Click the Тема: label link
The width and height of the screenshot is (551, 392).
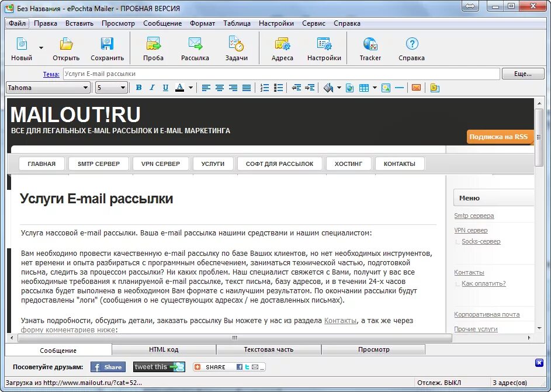click(x=51, y=74)
